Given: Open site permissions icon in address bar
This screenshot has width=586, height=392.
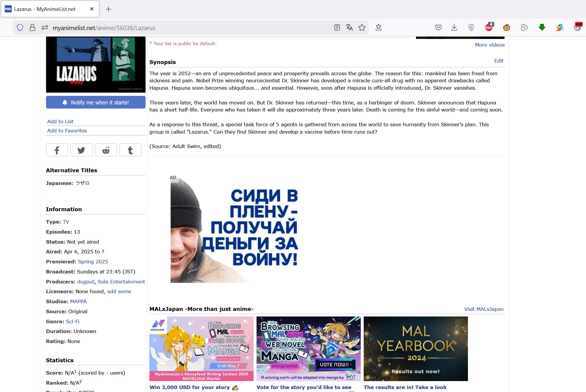Looking at the screenshot, I should pos(45,28).
